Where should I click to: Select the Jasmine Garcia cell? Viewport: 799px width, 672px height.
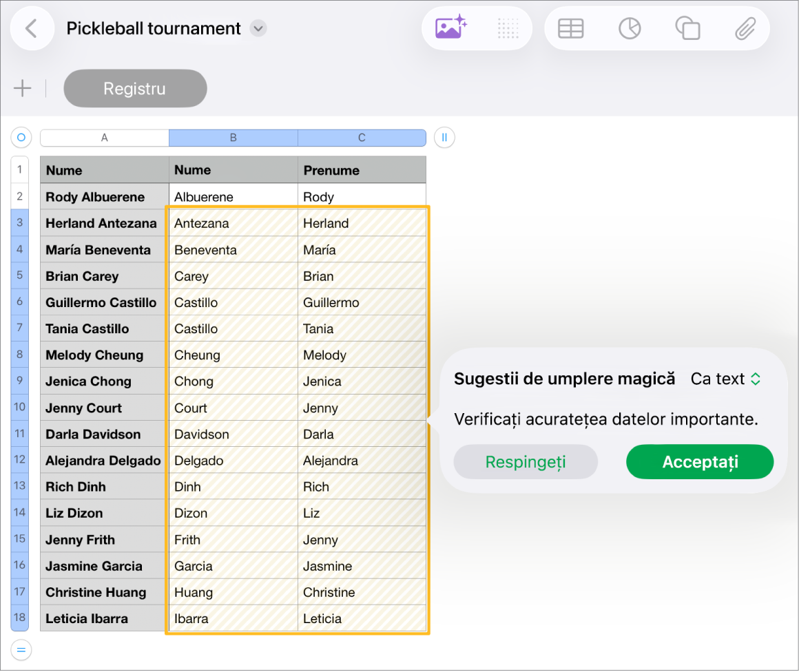pos(105,566)
